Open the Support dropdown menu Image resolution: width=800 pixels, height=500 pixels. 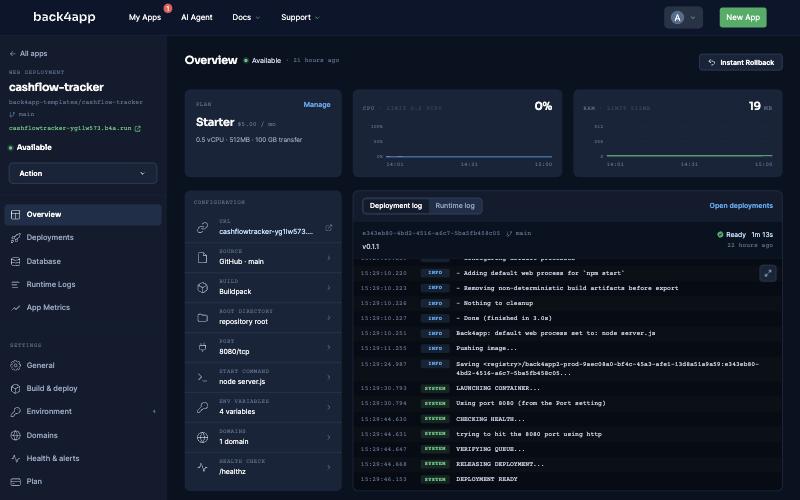[300, 17]
